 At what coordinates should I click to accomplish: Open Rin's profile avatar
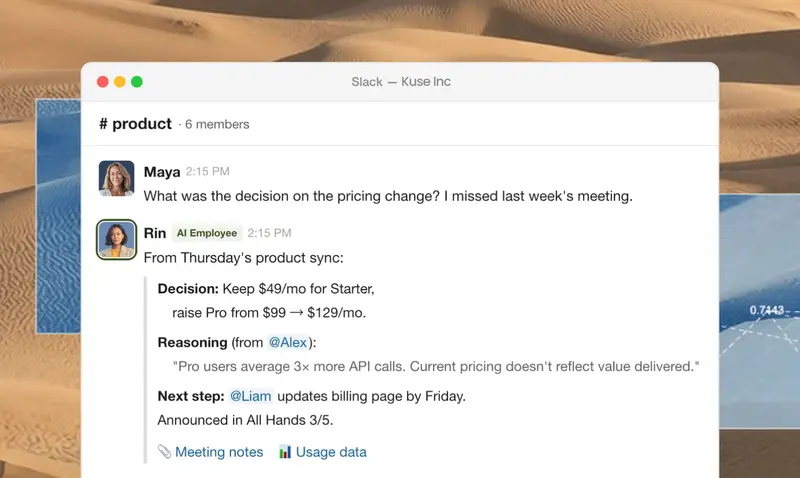(116, 240)
